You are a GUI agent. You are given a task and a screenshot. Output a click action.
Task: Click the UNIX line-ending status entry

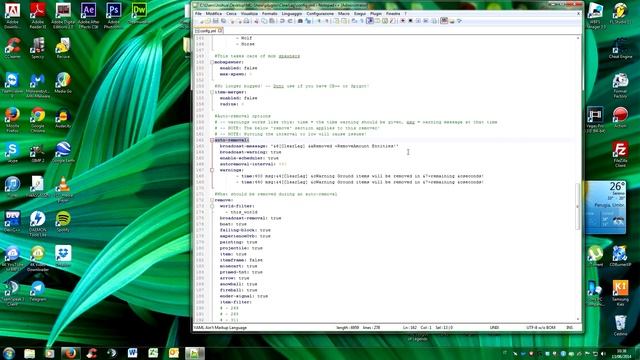(494, 327)
